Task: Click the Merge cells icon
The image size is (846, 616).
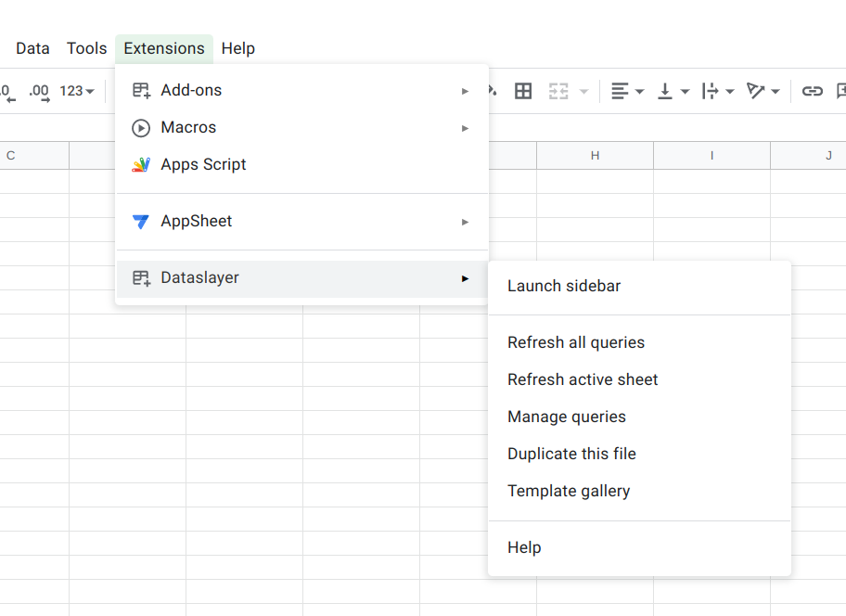Action: [558, 91]
